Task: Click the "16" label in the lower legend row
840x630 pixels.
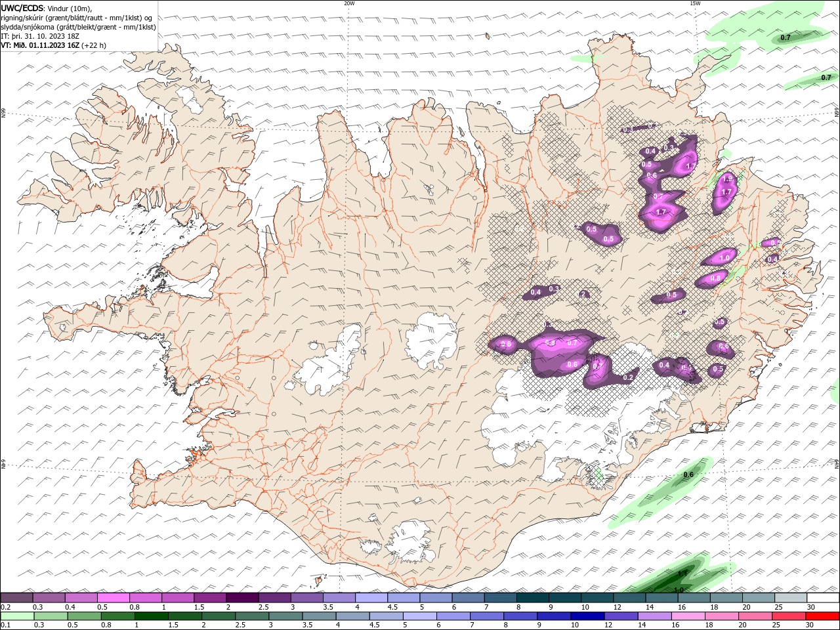Action: [x=675, y=625]
